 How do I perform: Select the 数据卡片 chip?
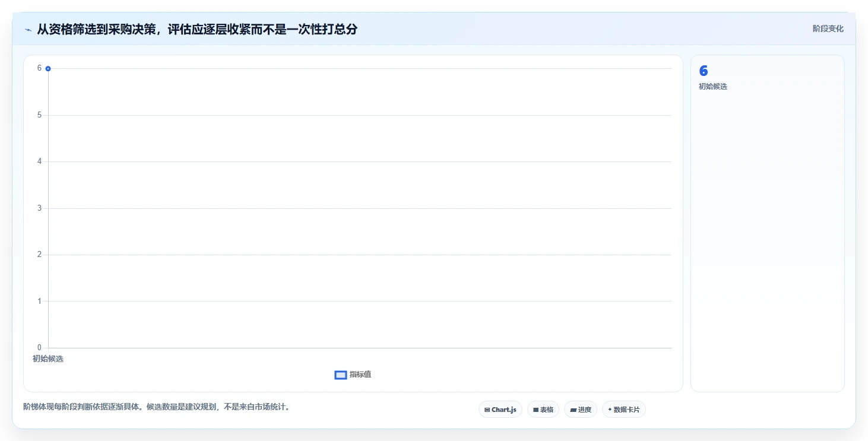click(624, 410)
